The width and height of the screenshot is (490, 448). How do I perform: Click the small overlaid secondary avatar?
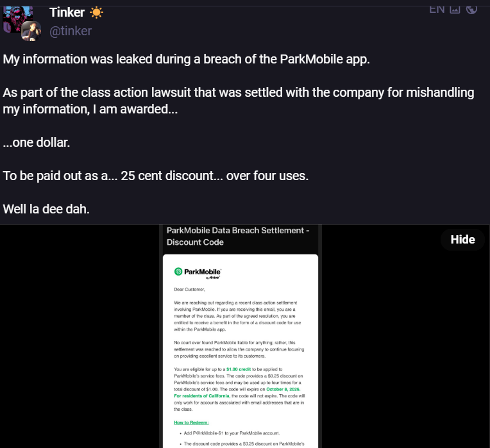click(x=31, y=31)
